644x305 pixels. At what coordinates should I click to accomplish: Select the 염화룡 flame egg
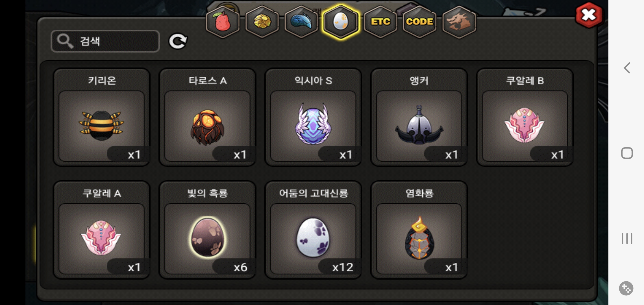(419, 230)
